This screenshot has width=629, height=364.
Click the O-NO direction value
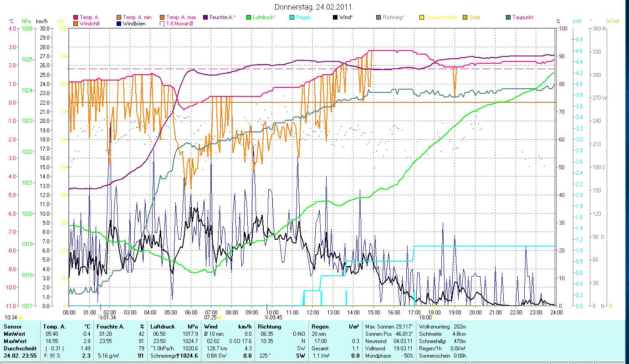click(299, 334)
